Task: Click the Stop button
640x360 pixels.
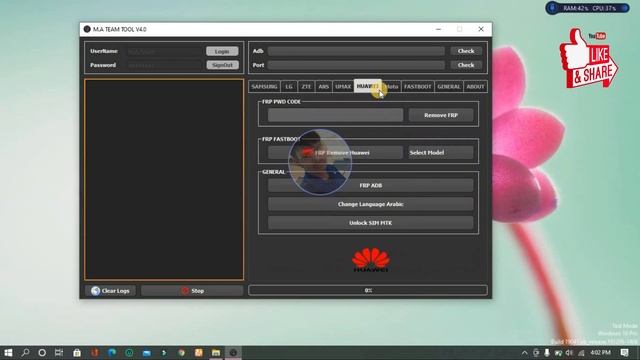Action: [x=192, y=291]
